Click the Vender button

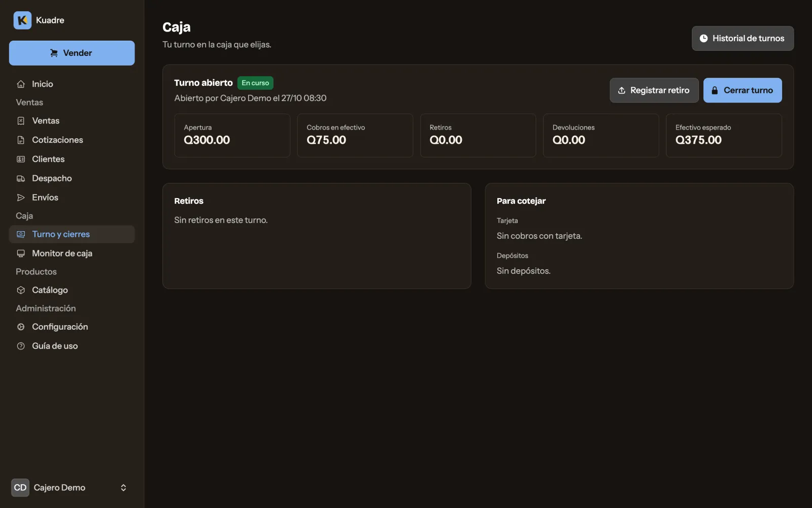pos(72,53)
